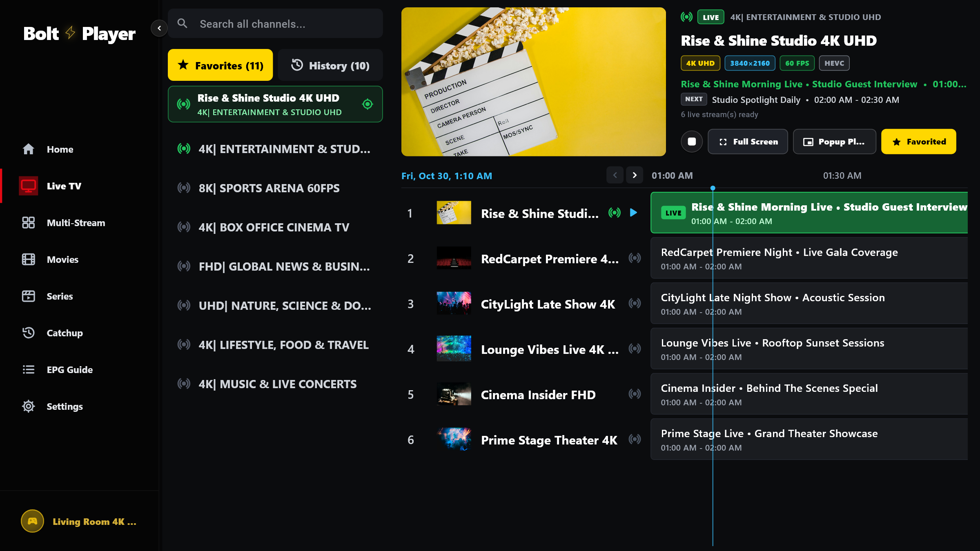Click the Catchup history icon

(29, 333)
